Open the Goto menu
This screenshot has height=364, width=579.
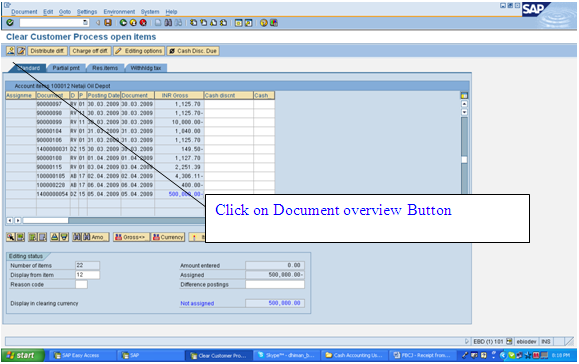click(65, 12)
